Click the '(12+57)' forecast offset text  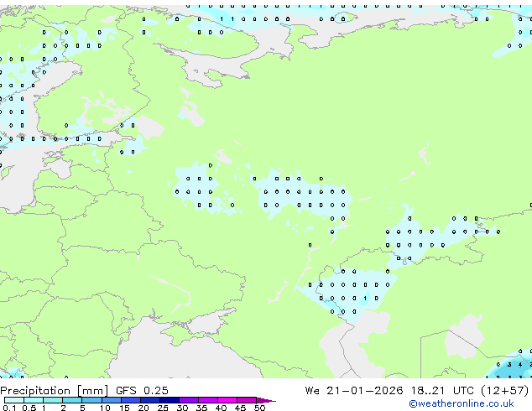pos(505,390)
